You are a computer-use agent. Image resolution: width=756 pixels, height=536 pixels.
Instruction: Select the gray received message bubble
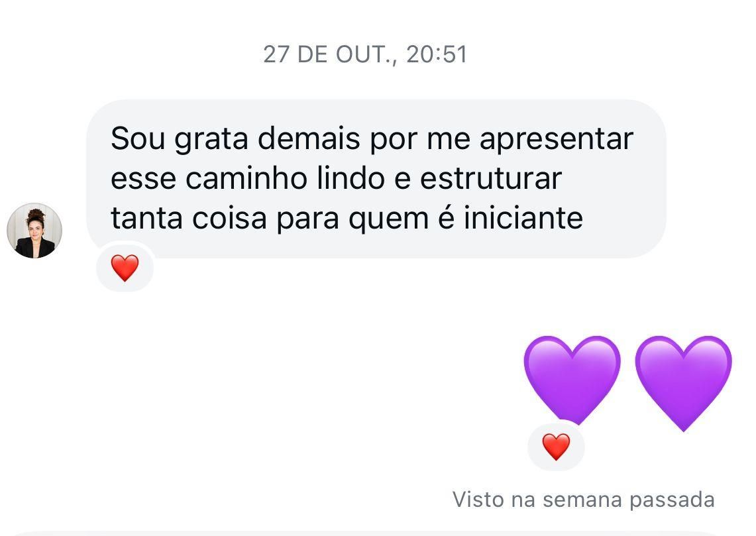[x=376, y=179]
